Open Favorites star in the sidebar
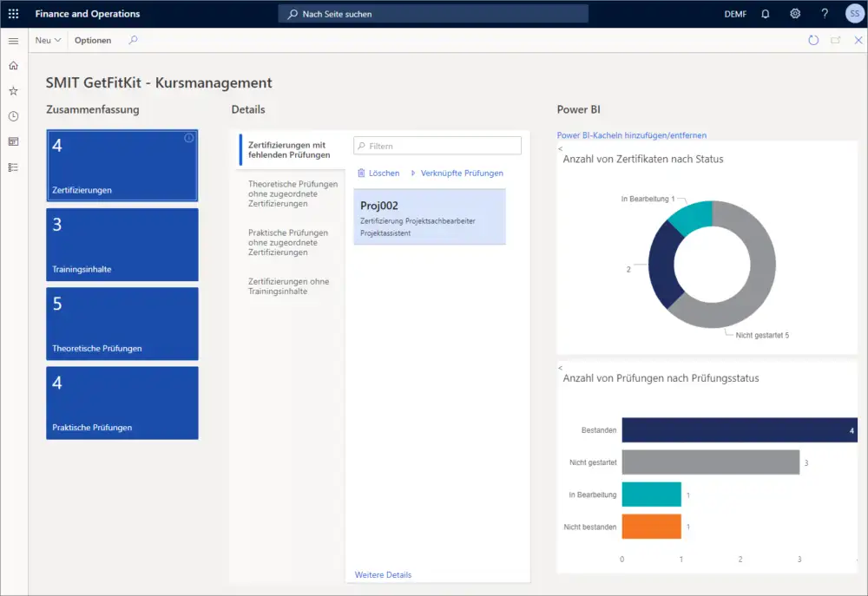The height and width of the screenshot is (596, 868). (x=13, y=91)
